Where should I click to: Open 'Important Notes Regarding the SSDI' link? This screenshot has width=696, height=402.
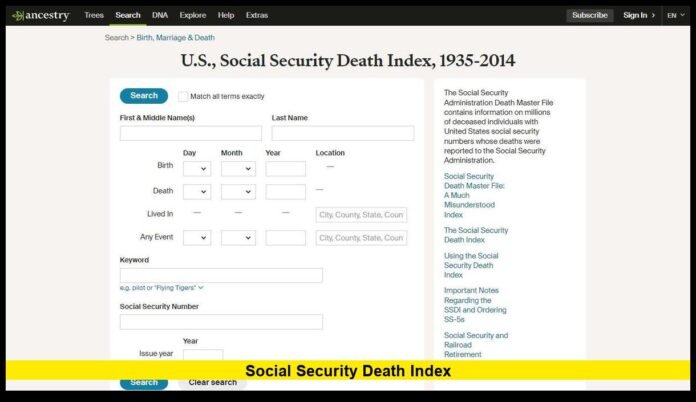[x=475, y=305]
